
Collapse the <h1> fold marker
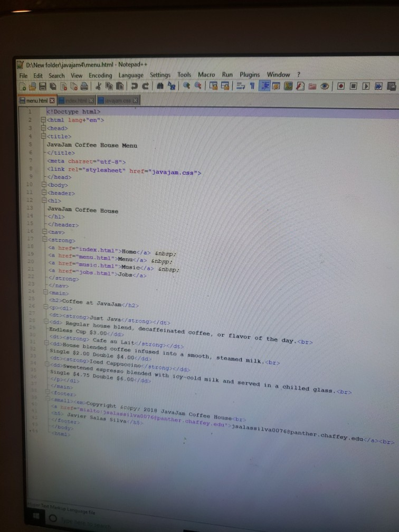click(x=44, y=200)
